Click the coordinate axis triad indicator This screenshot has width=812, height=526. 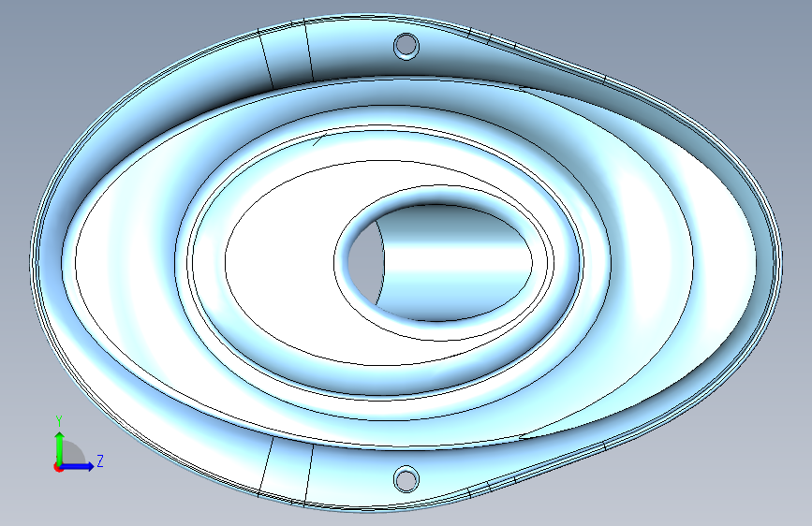[x=78, y=445]
